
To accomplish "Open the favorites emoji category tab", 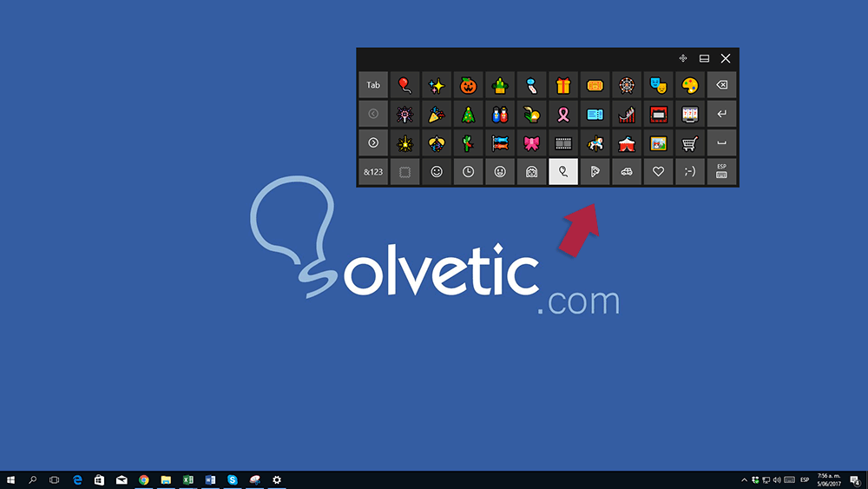I will 404,172.
